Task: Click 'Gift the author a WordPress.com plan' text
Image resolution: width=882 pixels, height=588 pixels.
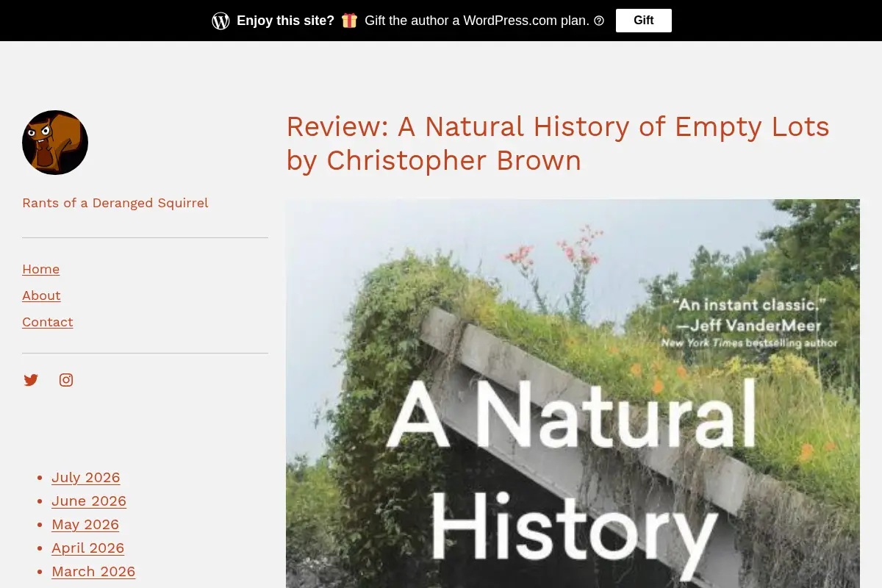Action: pyautogui.click(x=477, y=21)
